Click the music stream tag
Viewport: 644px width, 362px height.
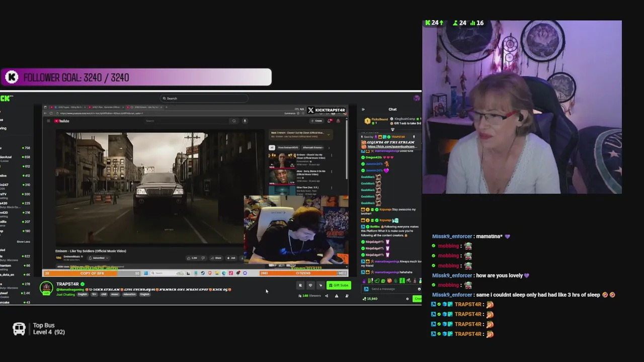[x=115, y=294]
